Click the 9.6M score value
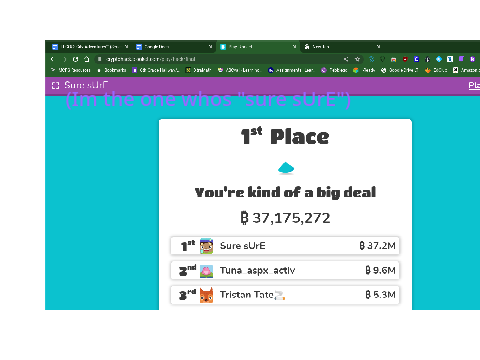The width and height of the screenshot is (480, 360). 380,270
